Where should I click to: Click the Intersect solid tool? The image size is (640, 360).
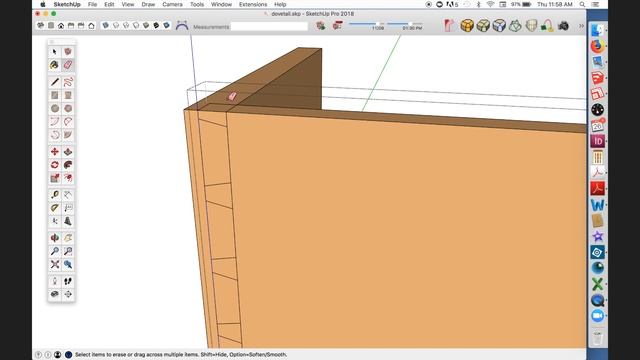483,26
